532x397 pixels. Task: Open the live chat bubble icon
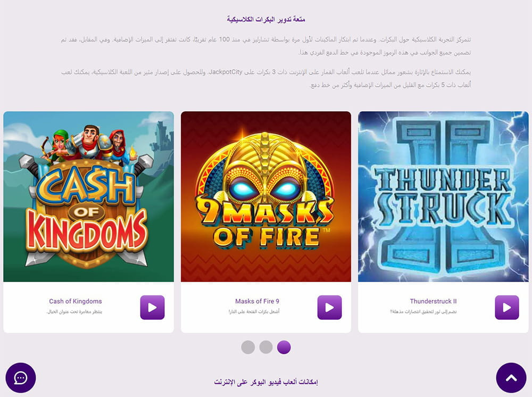pos(21,378)
